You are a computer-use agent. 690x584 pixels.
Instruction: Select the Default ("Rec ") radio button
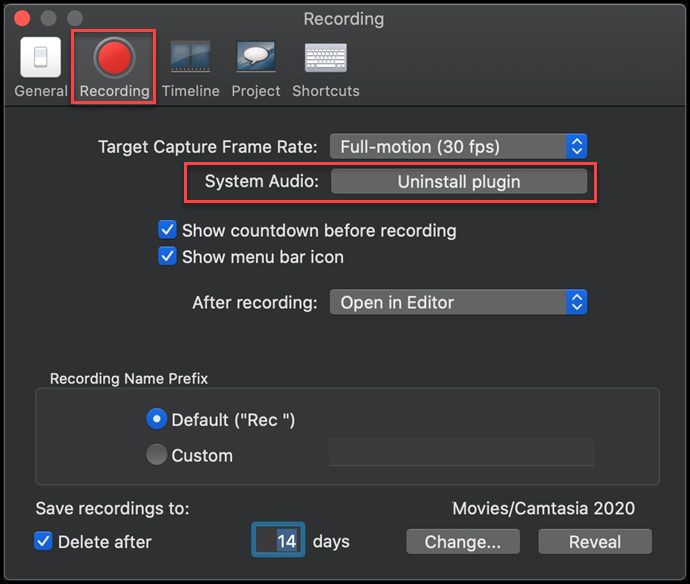(156, 419)
